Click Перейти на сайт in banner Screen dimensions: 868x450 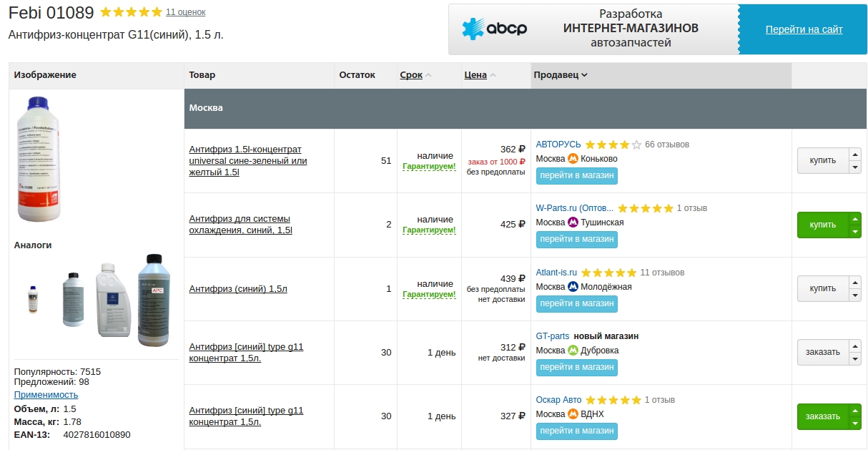coord(804,29)
